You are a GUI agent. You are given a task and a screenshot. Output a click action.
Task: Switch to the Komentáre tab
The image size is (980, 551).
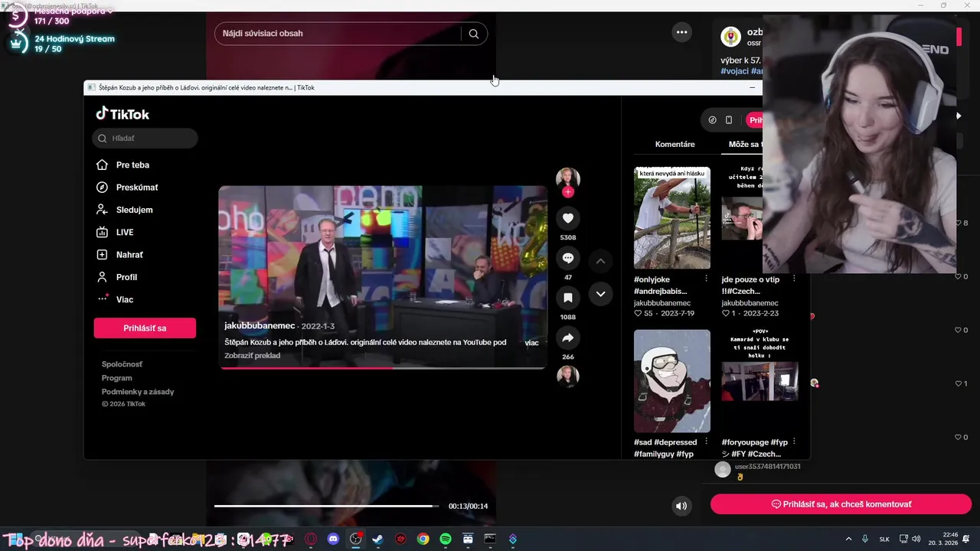coord(675,144)
